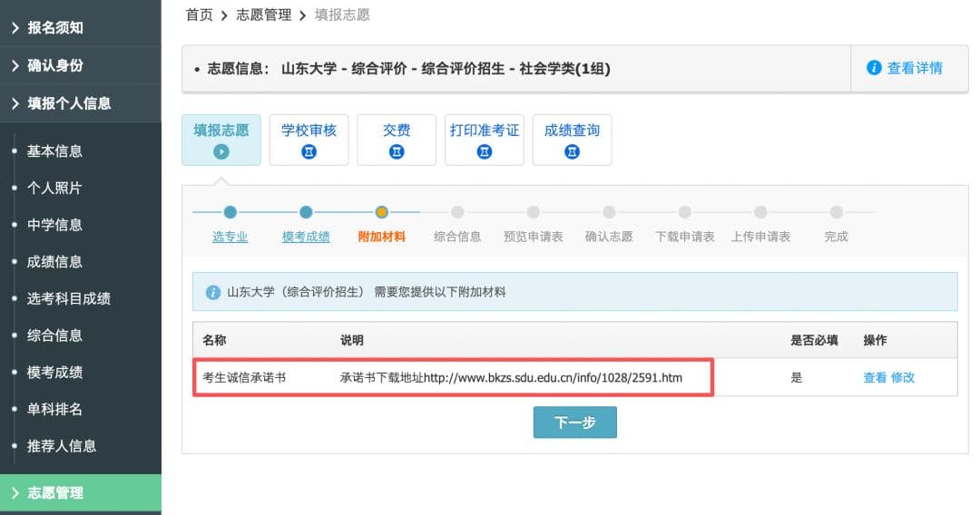Click the gray step dot above 确认志愿
This screenshot has height=515, width=980.
click(609, 212)
